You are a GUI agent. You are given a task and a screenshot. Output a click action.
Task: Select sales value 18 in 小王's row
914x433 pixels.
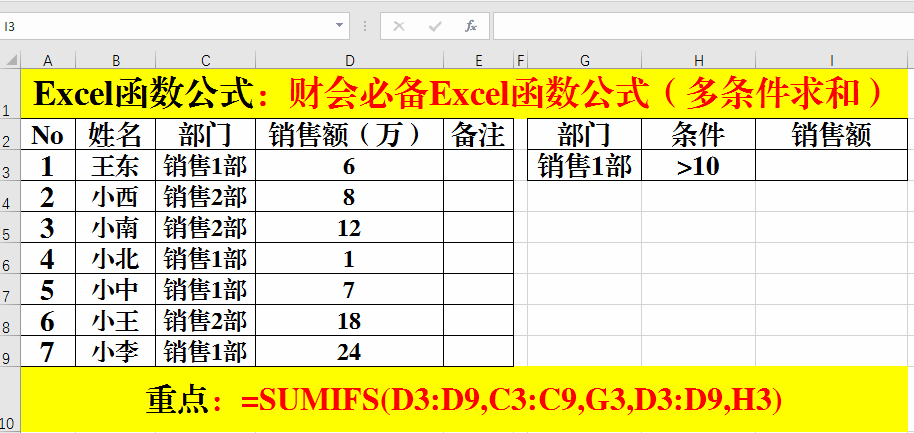click(349, 320)
